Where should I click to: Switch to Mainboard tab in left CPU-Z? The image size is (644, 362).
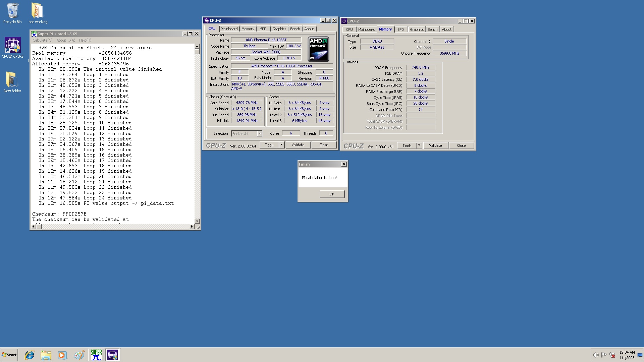(229, 29)
